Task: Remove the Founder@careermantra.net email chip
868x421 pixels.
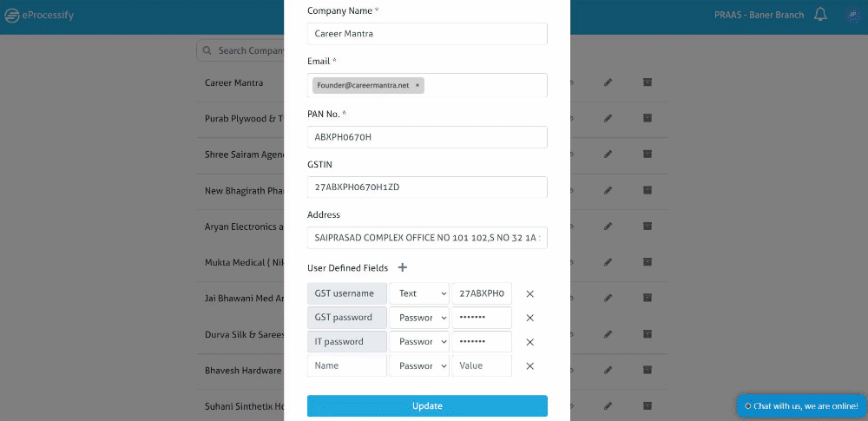Action: pyautogui.click(x=418, y=85)
